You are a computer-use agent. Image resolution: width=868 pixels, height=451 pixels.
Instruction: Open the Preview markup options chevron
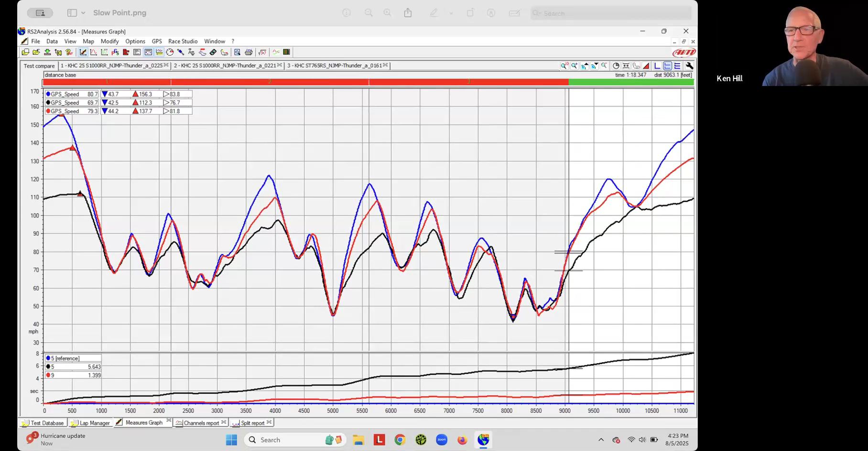[451, 13]
